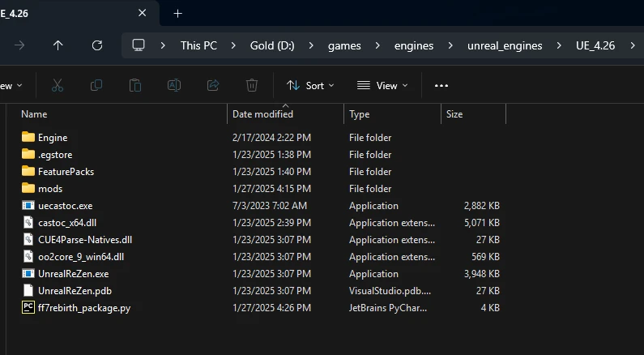The image size is (644, 355).
Task: Click the UnrealReZen.pdb file icon
Action: point(28,290)
